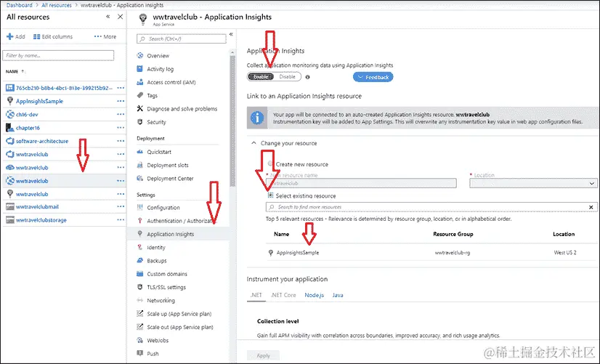
Task: Open the More options menu
Action: tap(105, 37)
